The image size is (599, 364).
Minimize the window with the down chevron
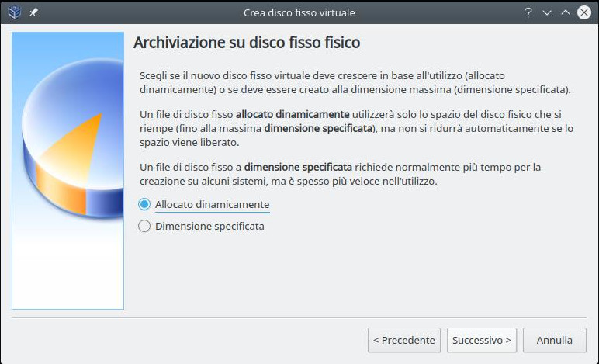pyautogui.click(x=547, y=12)
